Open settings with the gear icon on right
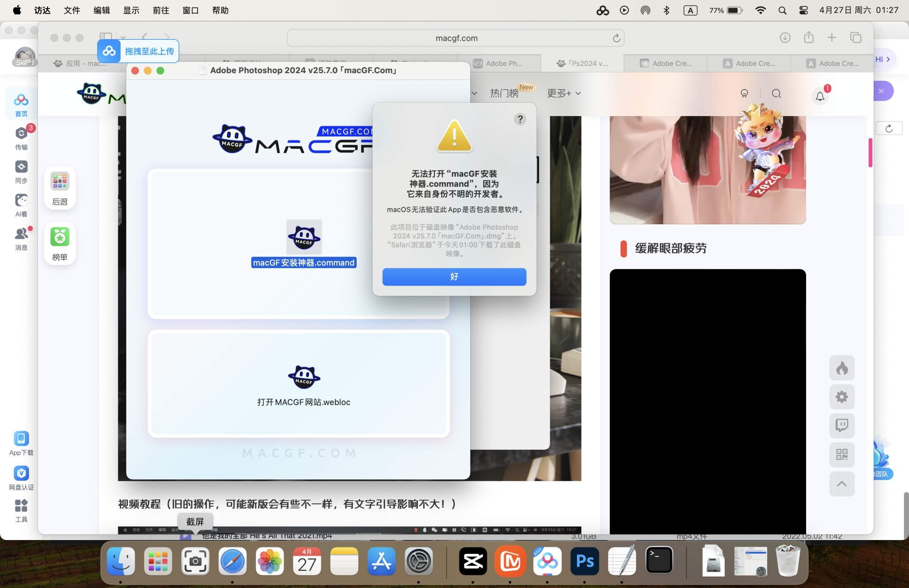 click(x=842, y=397)
